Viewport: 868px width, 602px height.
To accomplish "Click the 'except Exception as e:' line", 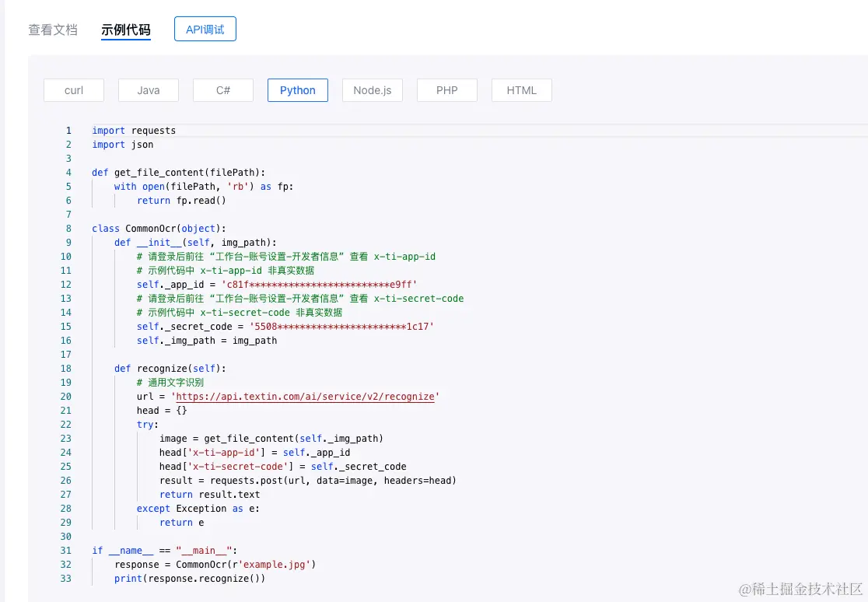I will tap(198, 509).
